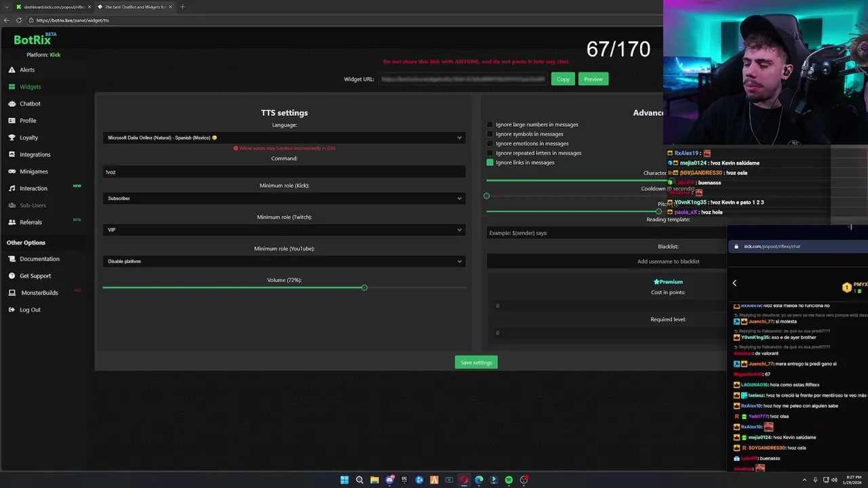
Task: Adjust the Pitch slider handle
Action: tap(658, 212)
